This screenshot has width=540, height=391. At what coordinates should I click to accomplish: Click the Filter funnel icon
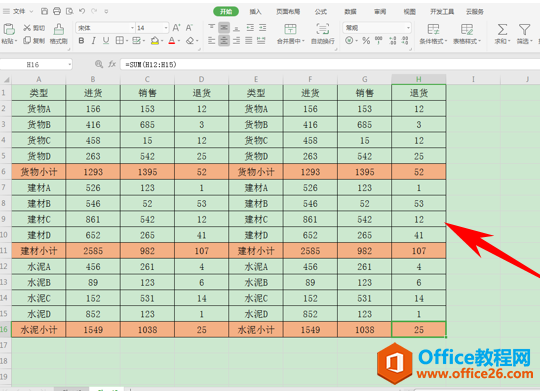tap(524, 30)
